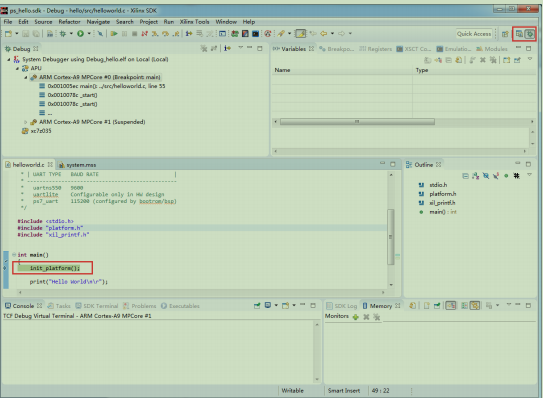The image size is (543, 398).
Task: Collapse the APU tree node
Action: [x=17, y=69]
